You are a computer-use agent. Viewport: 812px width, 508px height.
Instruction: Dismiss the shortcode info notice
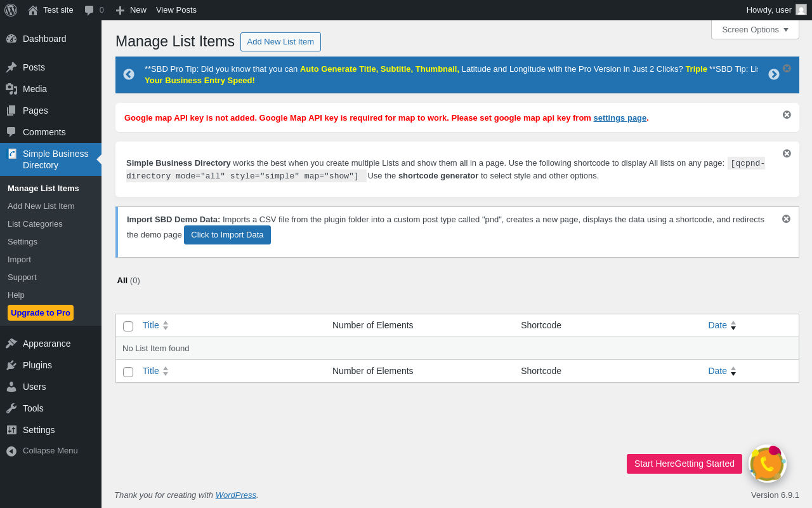coord(787,153)
